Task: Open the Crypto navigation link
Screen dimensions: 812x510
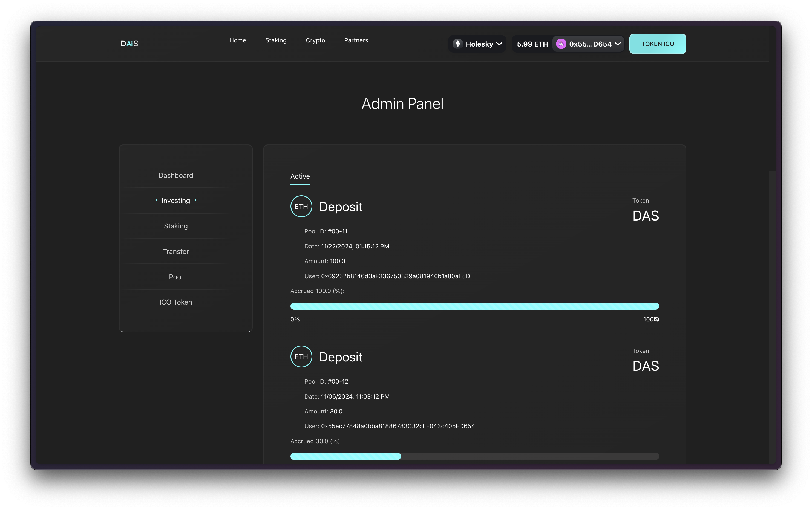Action: click(x=315, y=40)
